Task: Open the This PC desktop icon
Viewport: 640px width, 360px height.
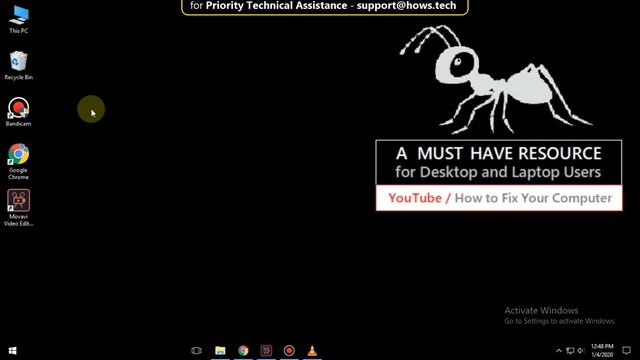Action: [x=19, y=19]
